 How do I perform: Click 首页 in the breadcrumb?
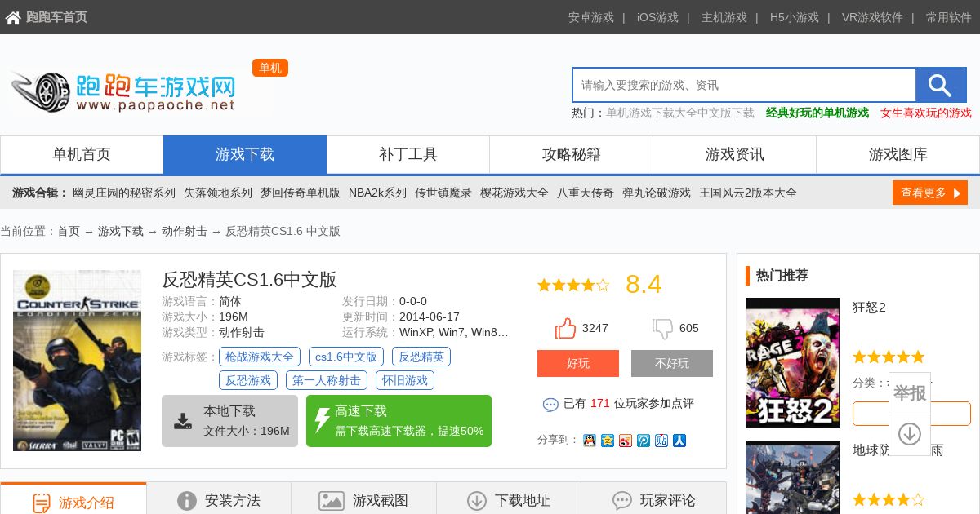coord(69,232)
